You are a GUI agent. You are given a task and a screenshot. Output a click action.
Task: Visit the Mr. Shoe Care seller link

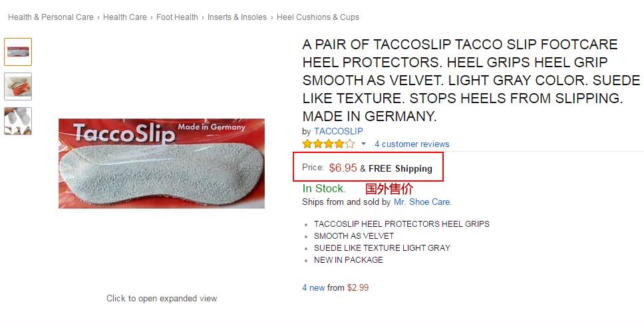coord(422,202)
